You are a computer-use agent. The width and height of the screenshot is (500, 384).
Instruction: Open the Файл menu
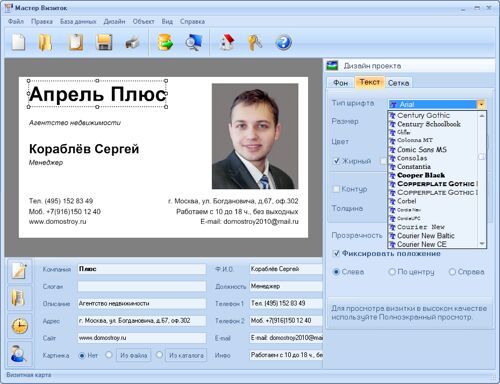click(x=16, y=21)
